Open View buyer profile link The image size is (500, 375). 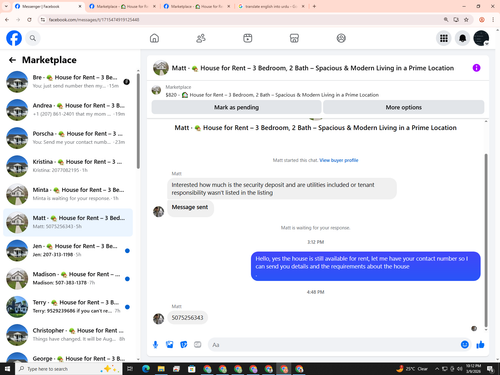[x=339, y=160]
